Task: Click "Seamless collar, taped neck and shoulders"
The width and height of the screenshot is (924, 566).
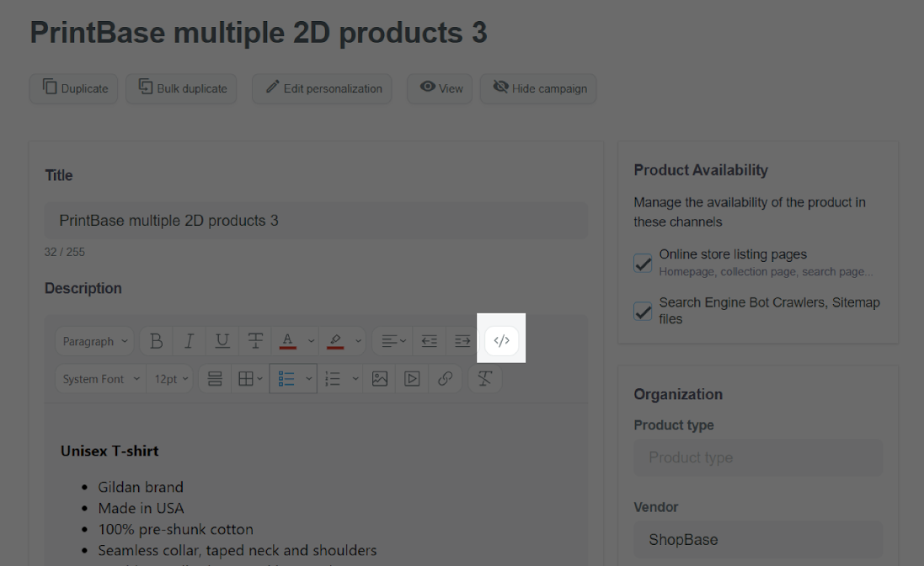Action: pos(238,551)
